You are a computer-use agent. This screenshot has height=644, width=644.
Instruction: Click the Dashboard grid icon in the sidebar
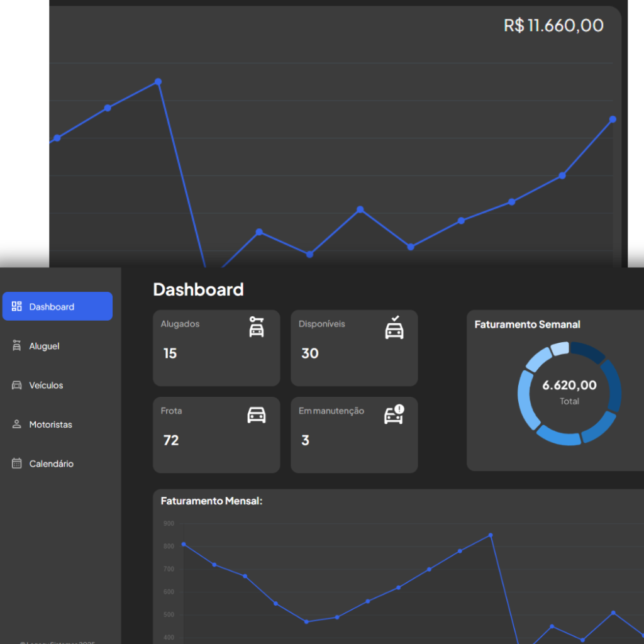click(16, 306)
